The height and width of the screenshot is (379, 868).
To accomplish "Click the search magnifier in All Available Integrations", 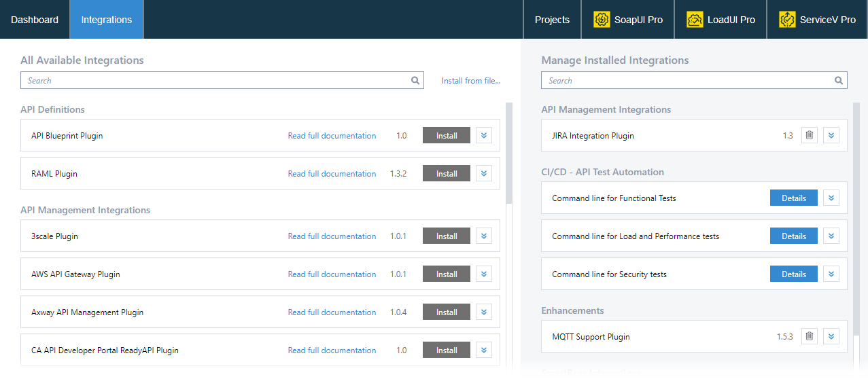I will pos(415,80).
